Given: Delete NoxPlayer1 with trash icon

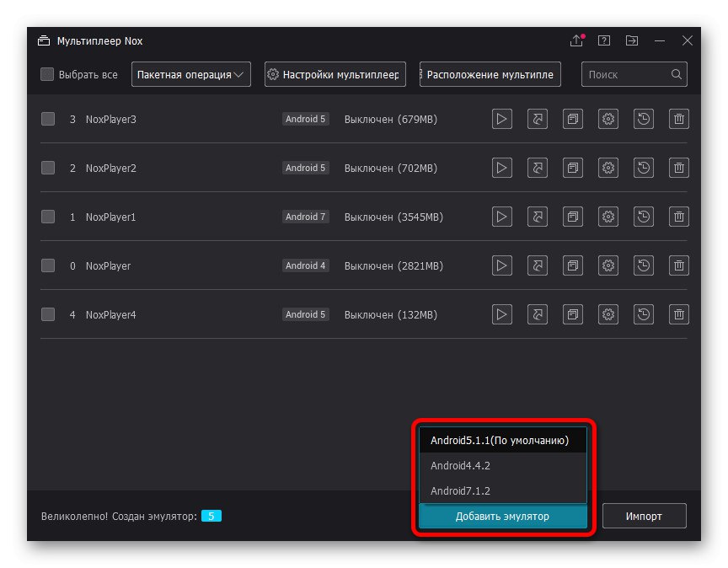Looking at the screenshot, I should click(x=679, y=217).
